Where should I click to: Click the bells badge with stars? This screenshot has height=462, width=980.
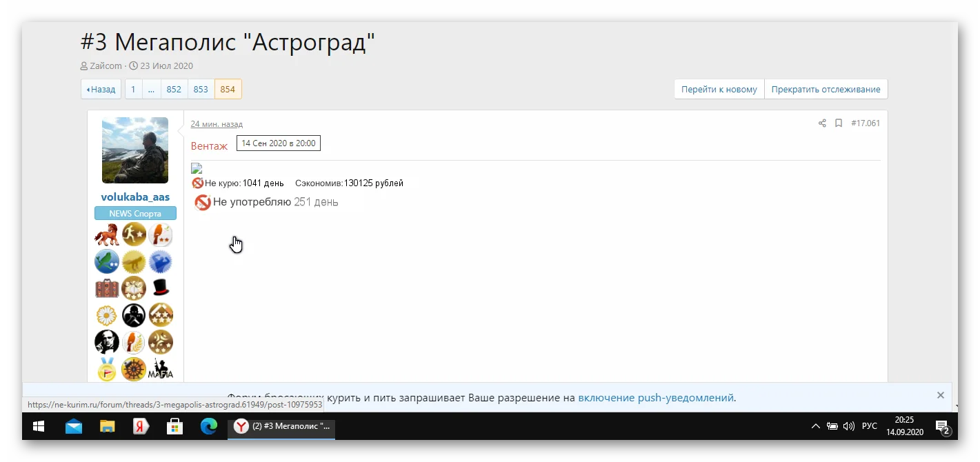[134, 288]
